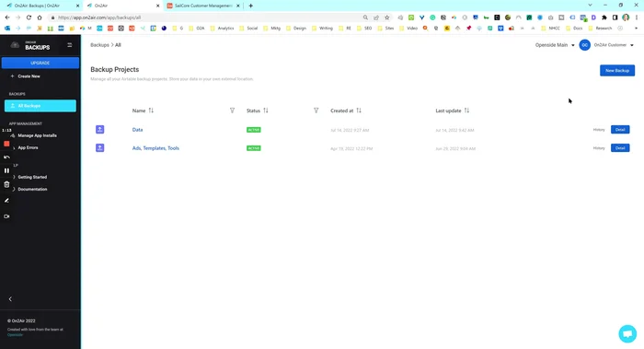Open the Design bookmarks folder

pos(296,29)
